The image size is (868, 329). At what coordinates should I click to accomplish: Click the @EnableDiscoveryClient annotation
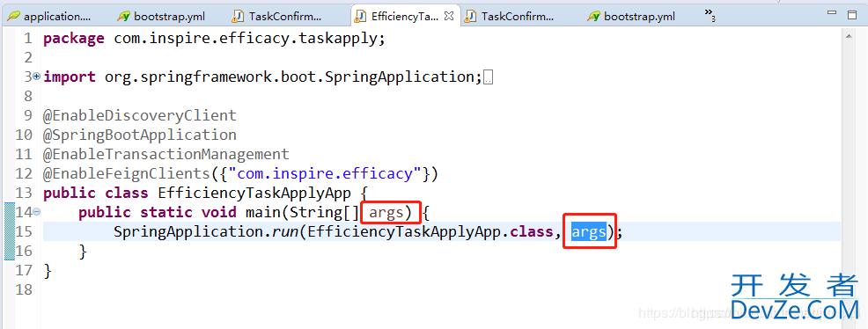pyautogui.click(x=140, y=115)
